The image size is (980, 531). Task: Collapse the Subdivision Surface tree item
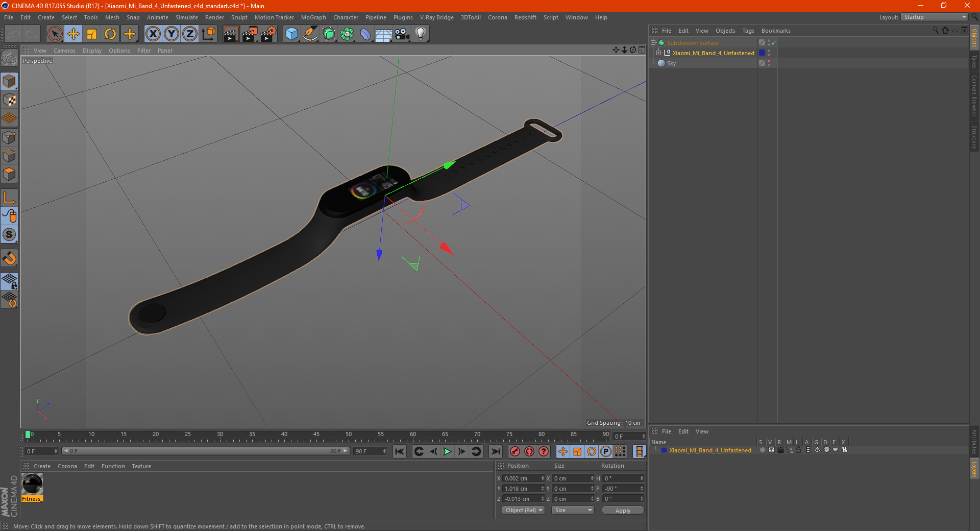(x=653, y=43)
